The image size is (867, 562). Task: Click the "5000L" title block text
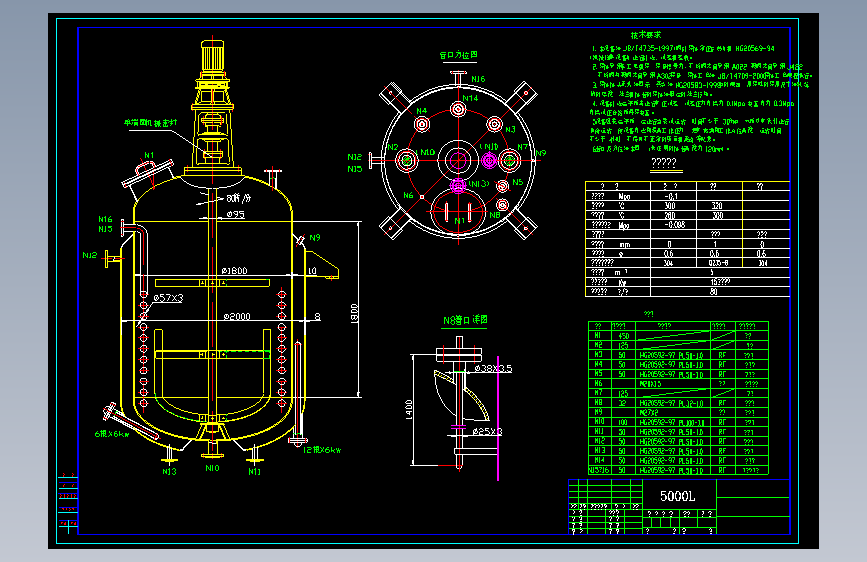tap(677, 496)
